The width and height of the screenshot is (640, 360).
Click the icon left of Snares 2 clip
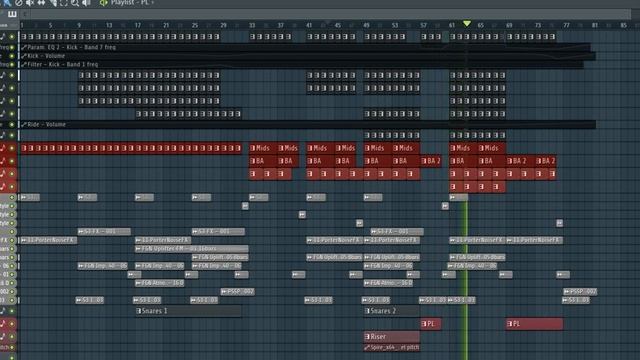point(367,311)
